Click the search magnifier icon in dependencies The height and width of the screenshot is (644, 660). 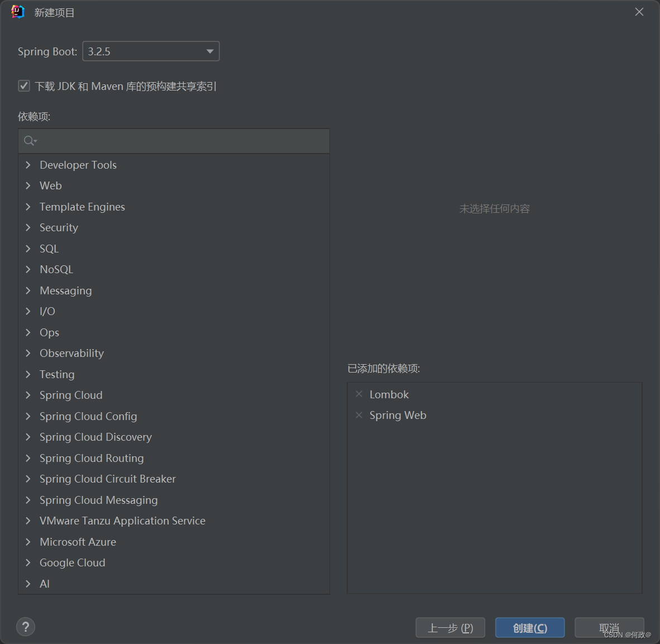30,141
